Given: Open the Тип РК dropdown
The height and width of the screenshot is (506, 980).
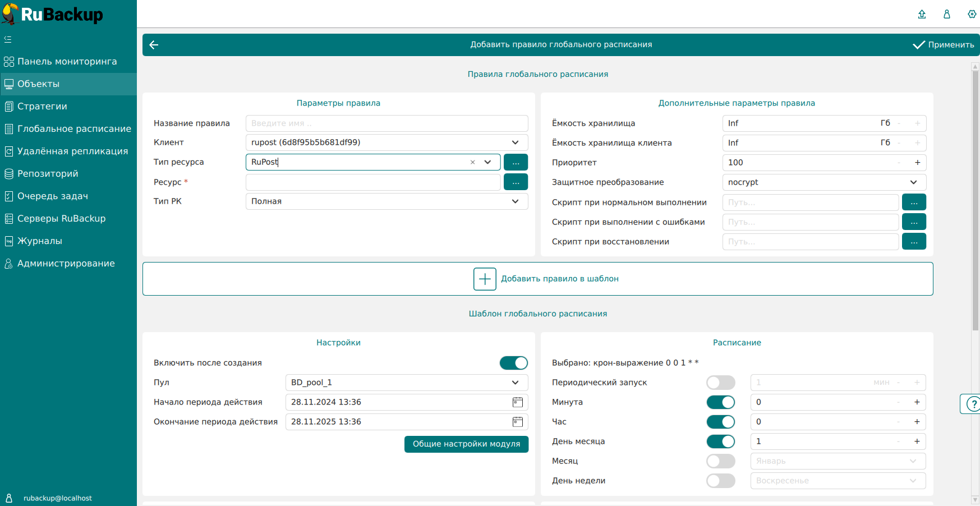Looking at the screenshot, I should coord(387,201).
